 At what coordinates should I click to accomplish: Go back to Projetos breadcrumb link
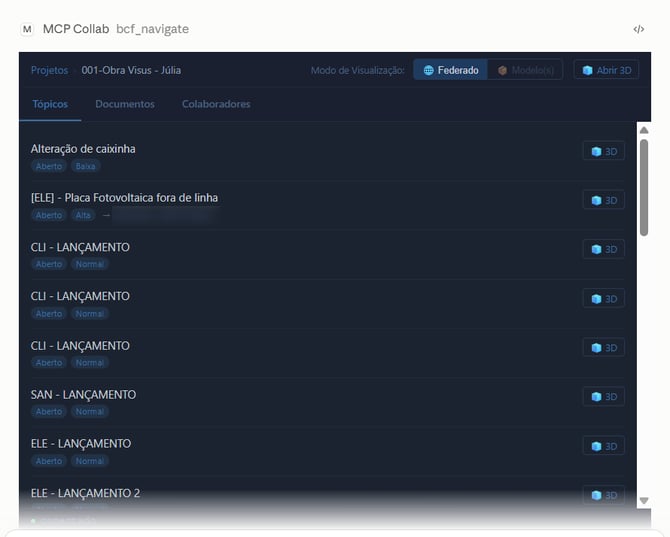pyautogui.click(x=49, y=70)
